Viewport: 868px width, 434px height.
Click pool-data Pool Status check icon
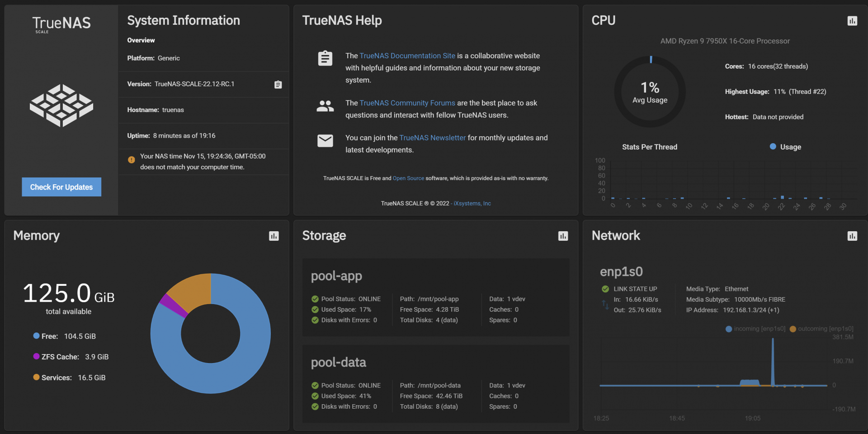315,385
